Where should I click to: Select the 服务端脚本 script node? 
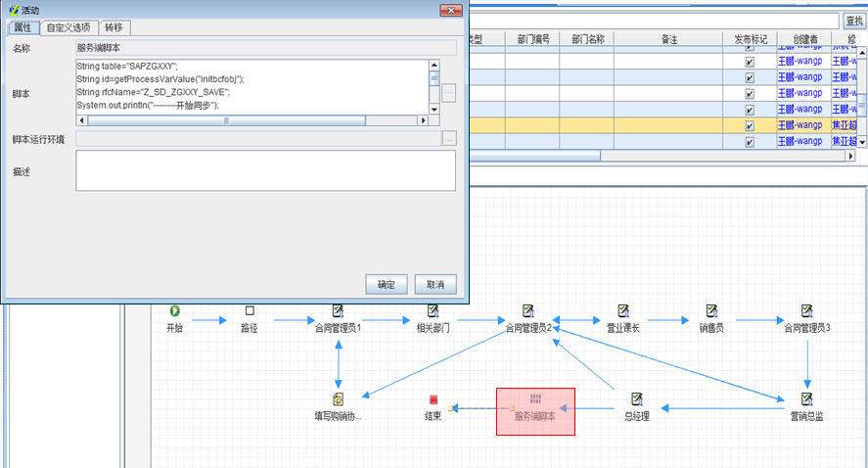(x=535, y=410)
